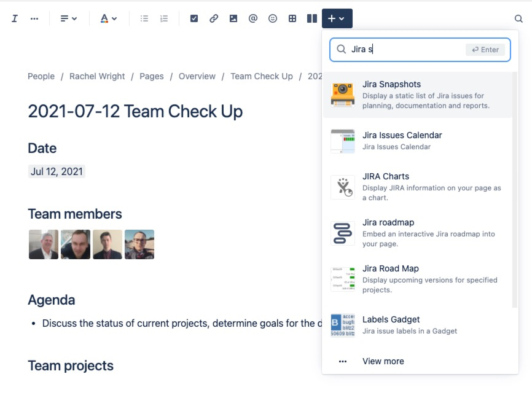
Task: Click JIRA Charts icon
Action: [x=343, y=187]
